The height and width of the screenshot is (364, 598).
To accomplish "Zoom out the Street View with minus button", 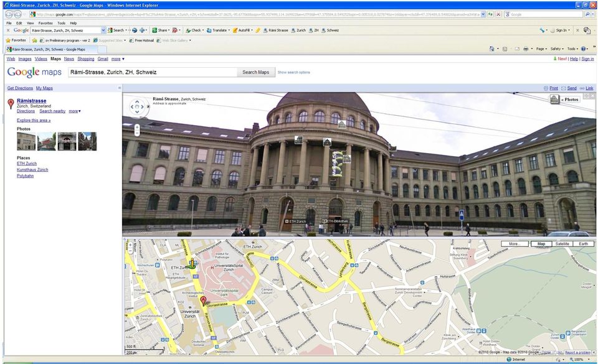I will coord(137,134).
